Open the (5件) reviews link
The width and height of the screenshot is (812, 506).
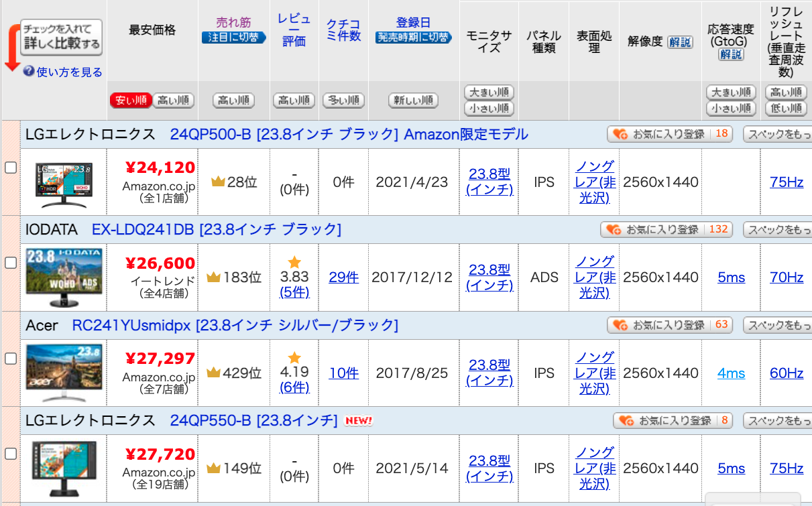point(294,292)
